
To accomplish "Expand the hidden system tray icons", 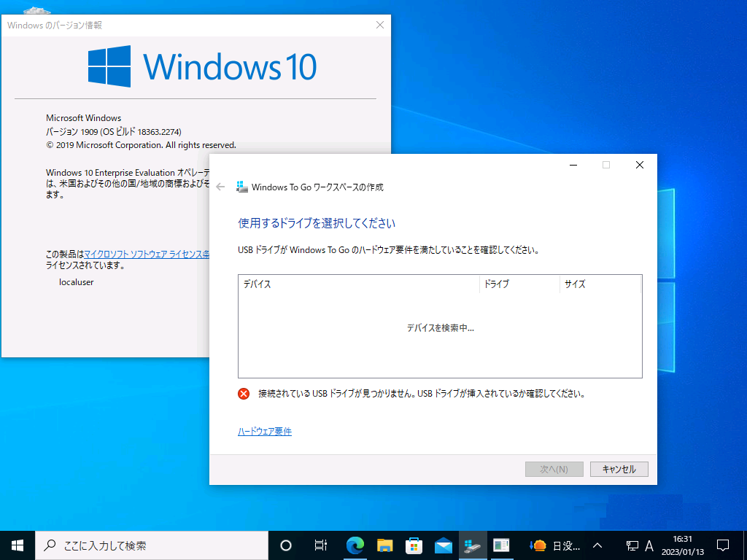I will pyautogui.click(x=597, y=545).
